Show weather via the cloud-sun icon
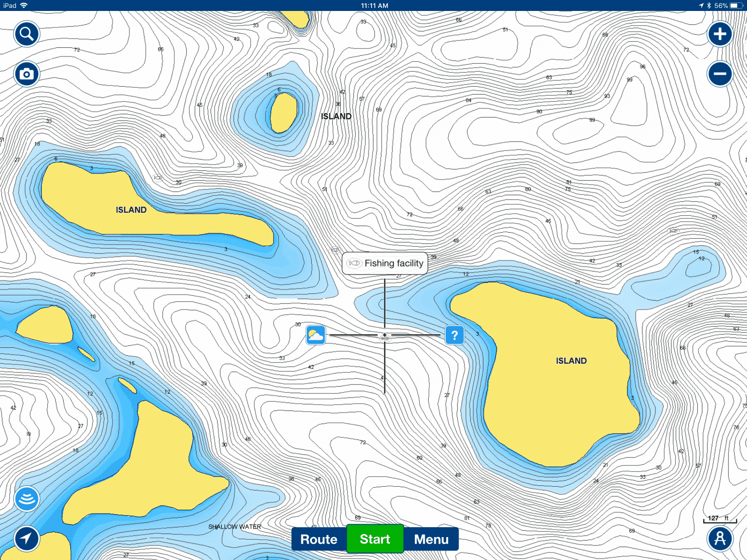This screenshot has height=560, width=747. (316, 335)
